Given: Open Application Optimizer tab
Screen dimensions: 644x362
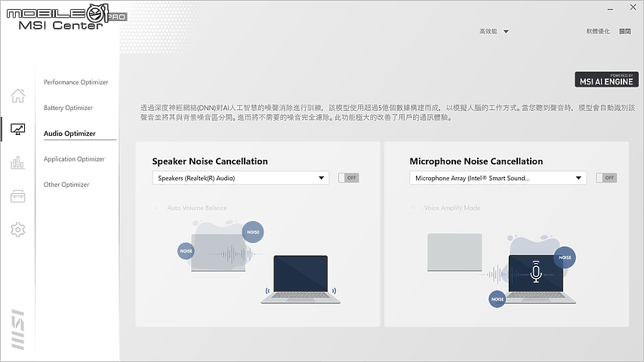Looking at the screenshot, I should click(x=74, y=159).
